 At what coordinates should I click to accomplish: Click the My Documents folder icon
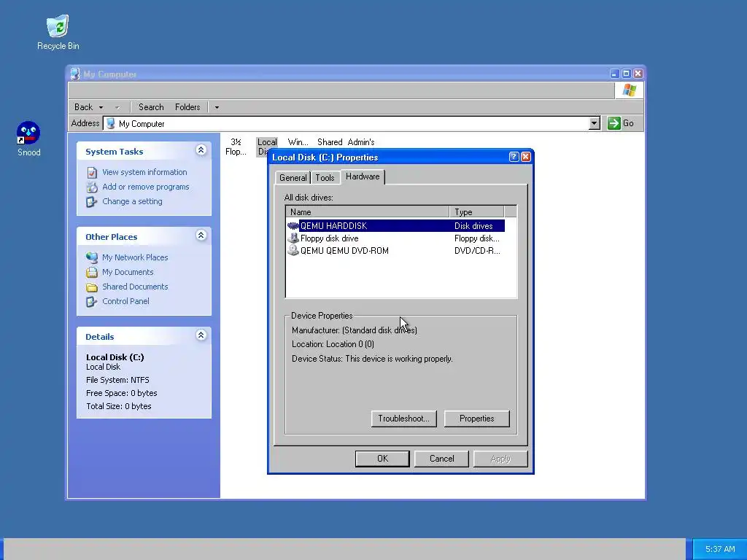point(91,273)
